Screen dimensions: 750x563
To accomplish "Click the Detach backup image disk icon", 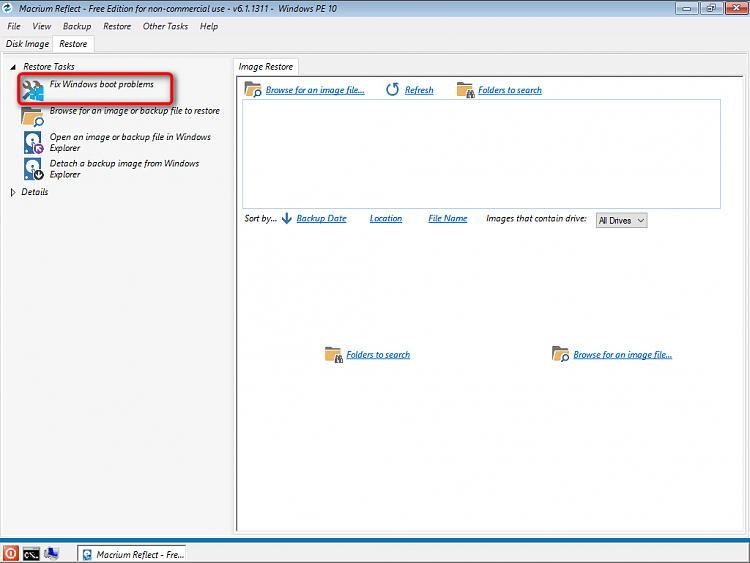I will (x=33, y=169).
